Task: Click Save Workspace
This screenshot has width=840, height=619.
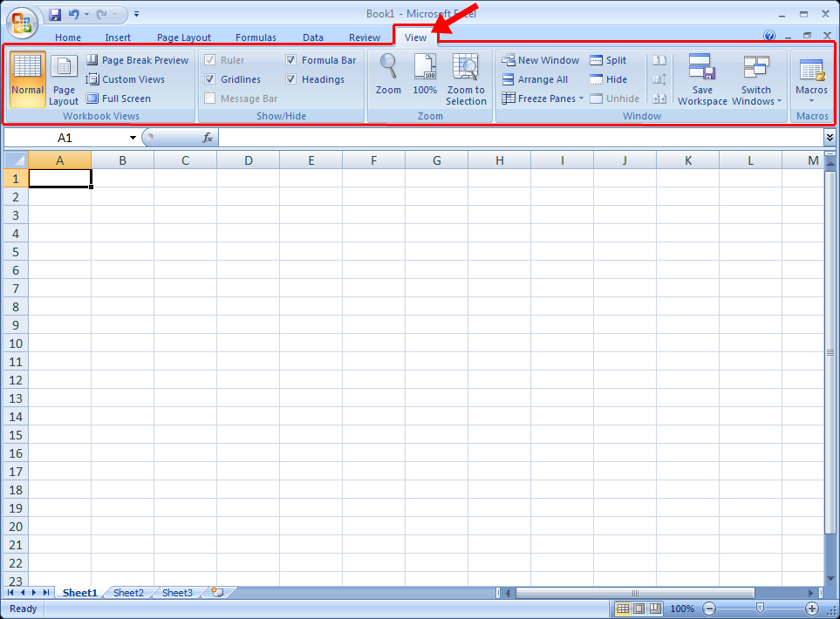Action: 702,79
